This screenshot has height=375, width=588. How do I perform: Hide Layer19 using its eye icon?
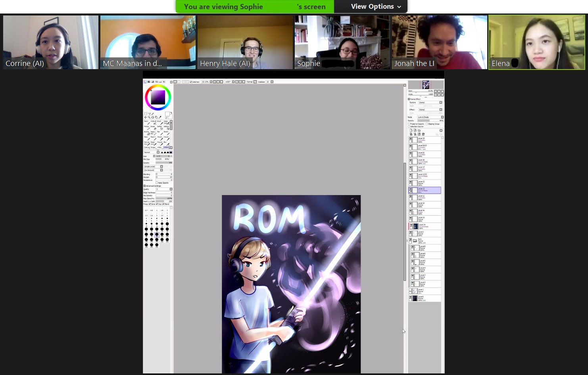(410, 139)
